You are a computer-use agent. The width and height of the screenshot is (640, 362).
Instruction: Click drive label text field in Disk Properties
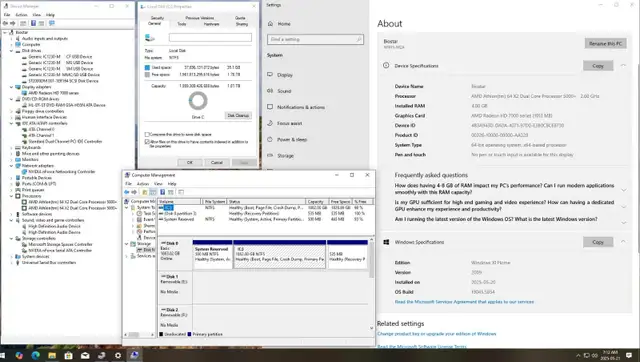pyautogui.click(x=210, y=38)
